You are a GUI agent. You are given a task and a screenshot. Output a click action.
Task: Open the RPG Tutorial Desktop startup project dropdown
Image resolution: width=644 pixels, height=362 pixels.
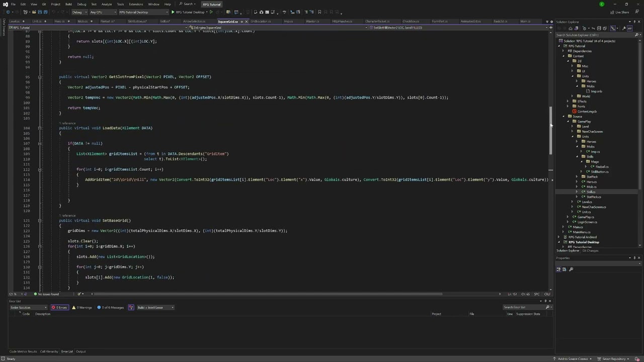144,12
